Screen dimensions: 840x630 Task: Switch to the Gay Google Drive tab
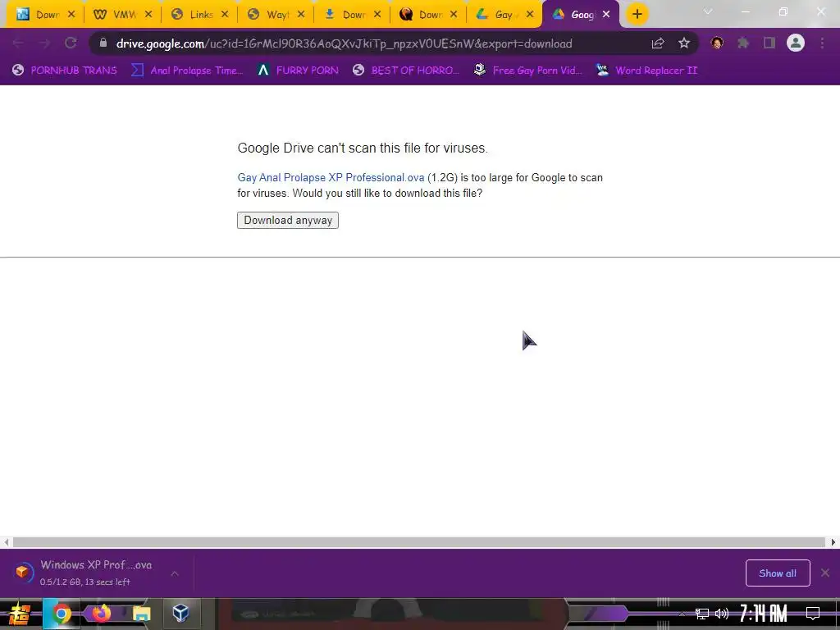click(x=503, y=15)
